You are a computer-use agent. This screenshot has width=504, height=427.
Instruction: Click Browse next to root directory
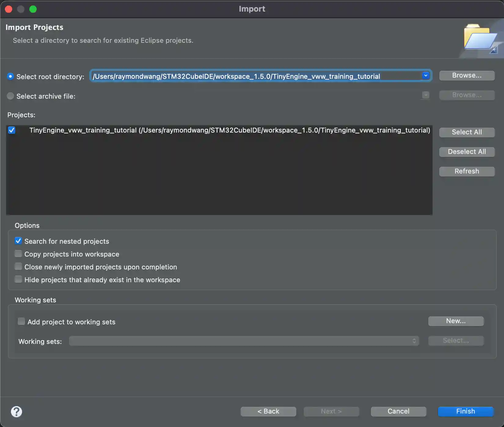coord(466,75)
